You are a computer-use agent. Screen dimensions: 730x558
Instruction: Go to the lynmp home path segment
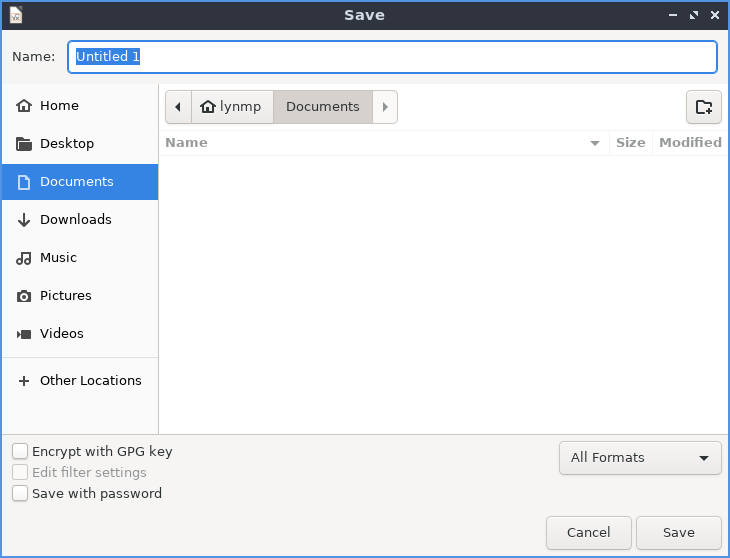[x=233, y=107]
